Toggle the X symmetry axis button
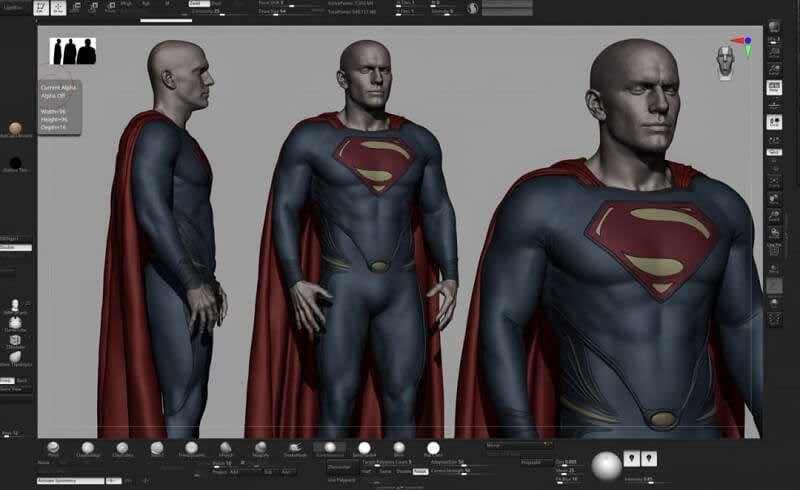 click(113, 480)
